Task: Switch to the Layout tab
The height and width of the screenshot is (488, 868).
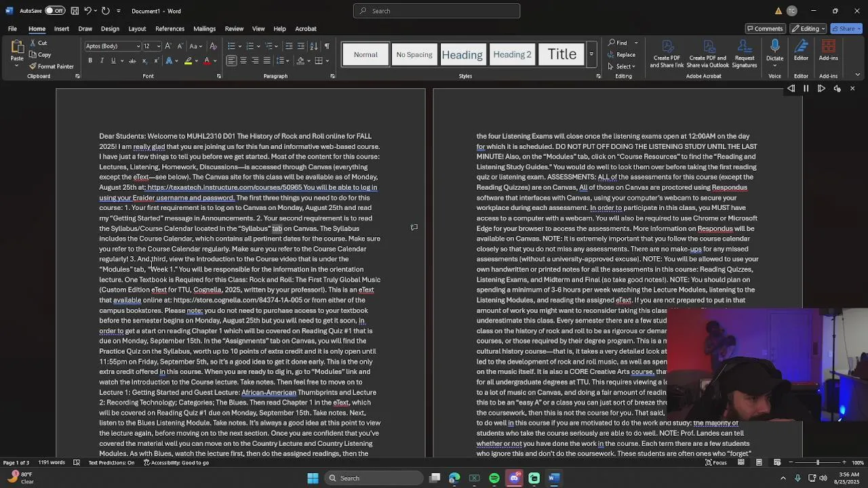Action: pyautogui.click(x=137, y=28)
